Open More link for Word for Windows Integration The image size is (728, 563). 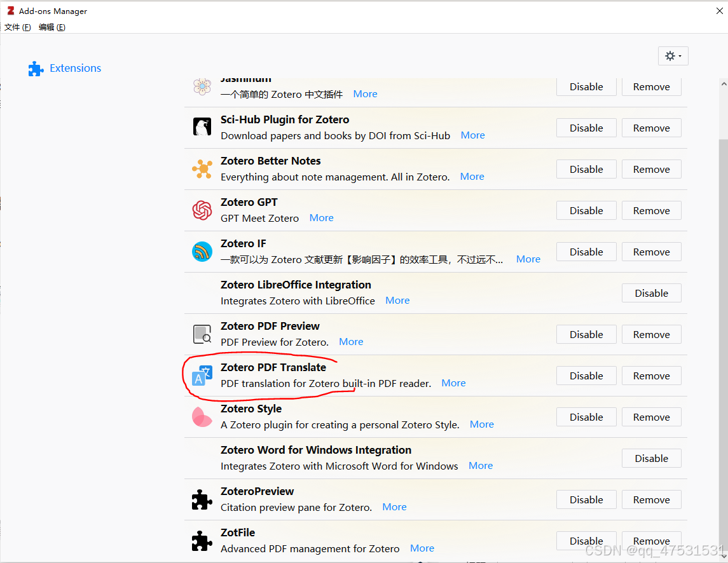481,466
